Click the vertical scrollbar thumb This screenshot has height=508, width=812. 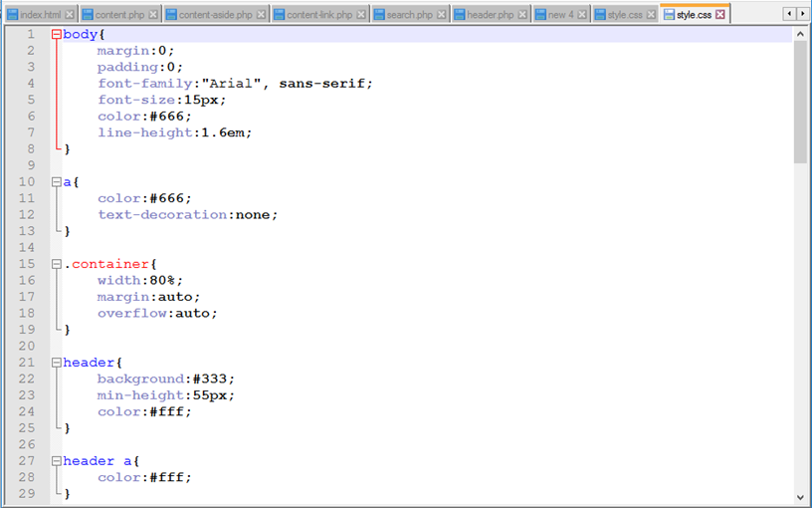coord(800,103)
